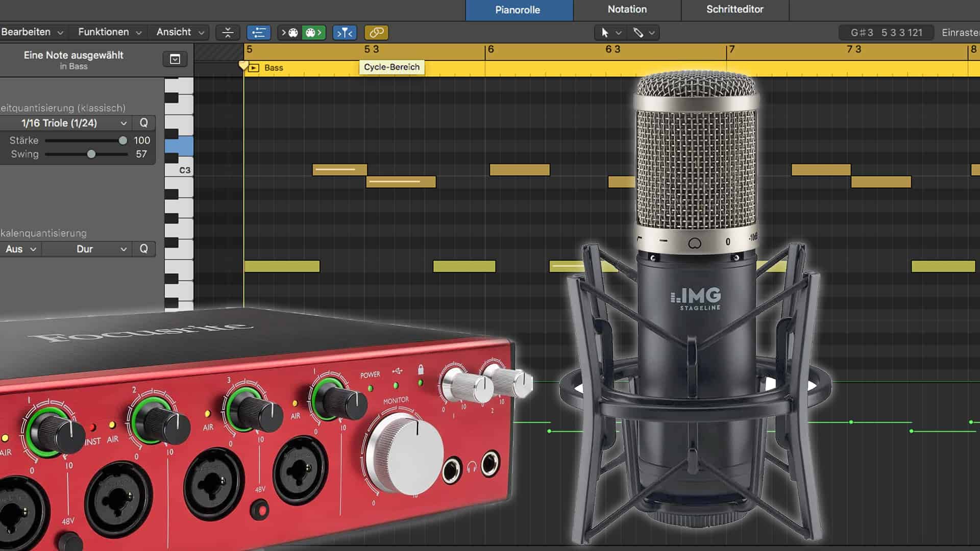Open the Dur scale type dropdown
Image resolution: width=980 pixels, height=551 pixels.
86,249
